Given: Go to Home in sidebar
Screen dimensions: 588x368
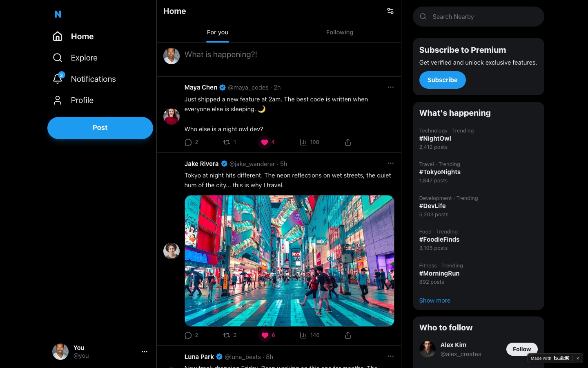Looking at the screenshot, I should pyautogui.click(x=73, y=36).
